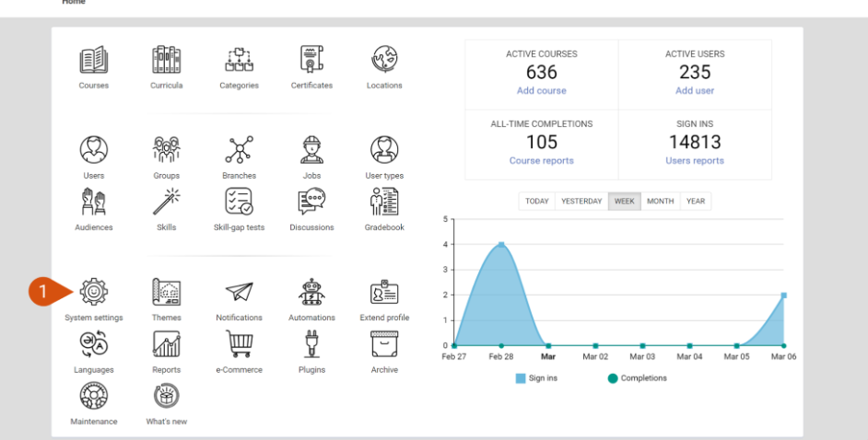Open the Notifications paper plane icon
Viewport: 868px width, 440px height.
click(240, 292)
